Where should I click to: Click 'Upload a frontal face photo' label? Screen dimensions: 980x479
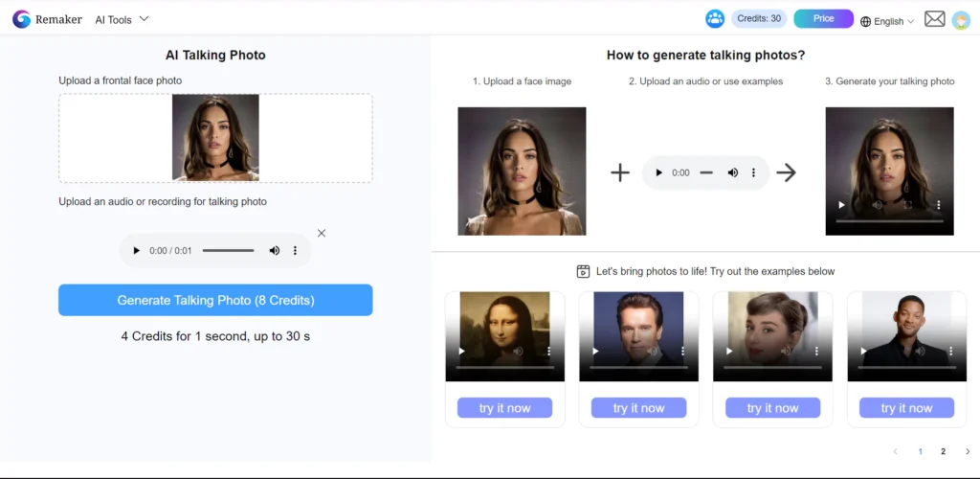120,80
